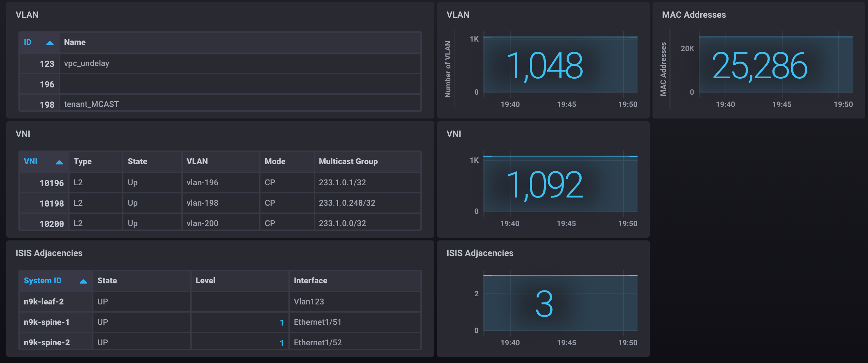Open the VNI table panel title
The image size is (868, 363).
[x=23, y=134]
